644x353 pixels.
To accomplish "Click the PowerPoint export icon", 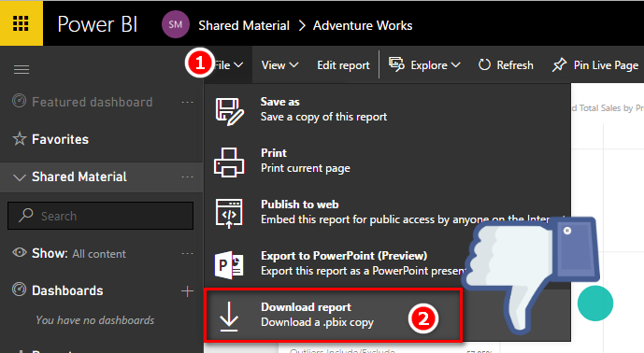I will coord(229,265).
